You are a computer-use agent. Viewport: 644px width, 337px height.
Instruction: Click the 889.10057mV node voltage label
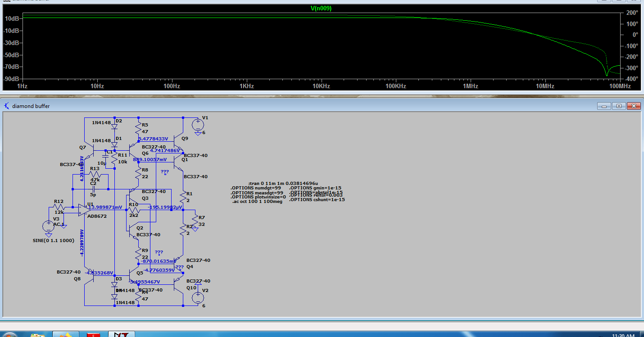pyautogui.click(x=150, y=159)
